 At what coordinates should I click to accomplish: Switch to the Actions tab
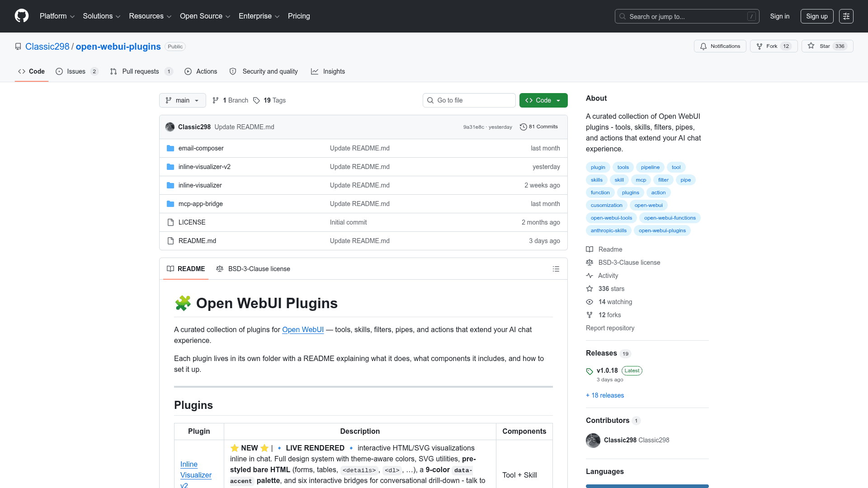pos(201,71)
